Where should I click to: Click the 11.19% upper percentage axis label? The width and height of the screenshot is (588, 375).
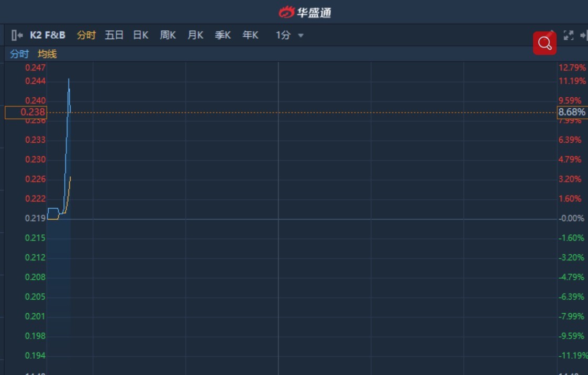(x=572, y=81)
